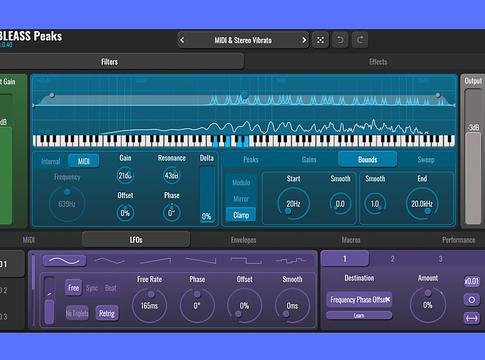The width and height of the screenshot is (485, 360).
Task: Click the Frequency knob showing 639Hz
Action: tap(67, 204)
